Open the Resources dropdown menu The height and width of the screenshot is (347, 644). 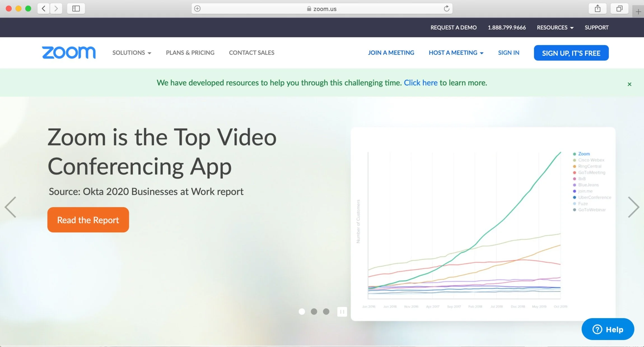555,27
